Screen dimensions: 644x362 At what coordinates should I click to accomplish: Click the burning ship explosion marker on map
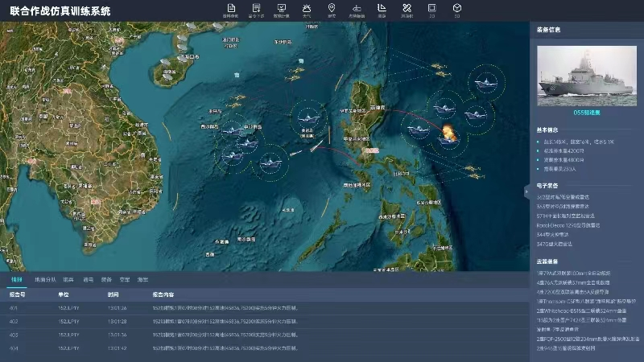448,132
